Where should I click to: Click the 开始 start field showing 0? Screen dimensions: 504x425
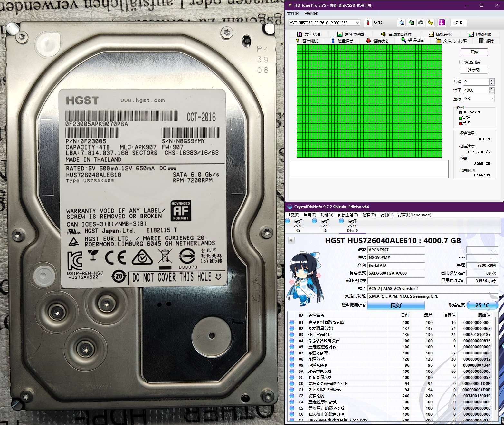(476, 82)
